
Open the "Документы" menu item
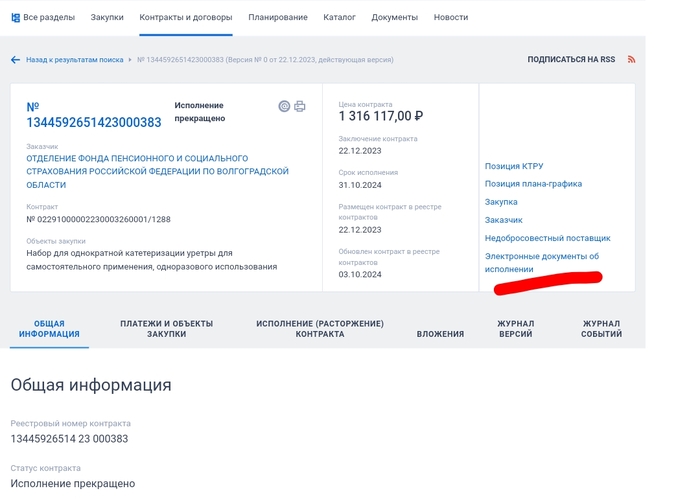pyautogui.click(x=394, y=18)
